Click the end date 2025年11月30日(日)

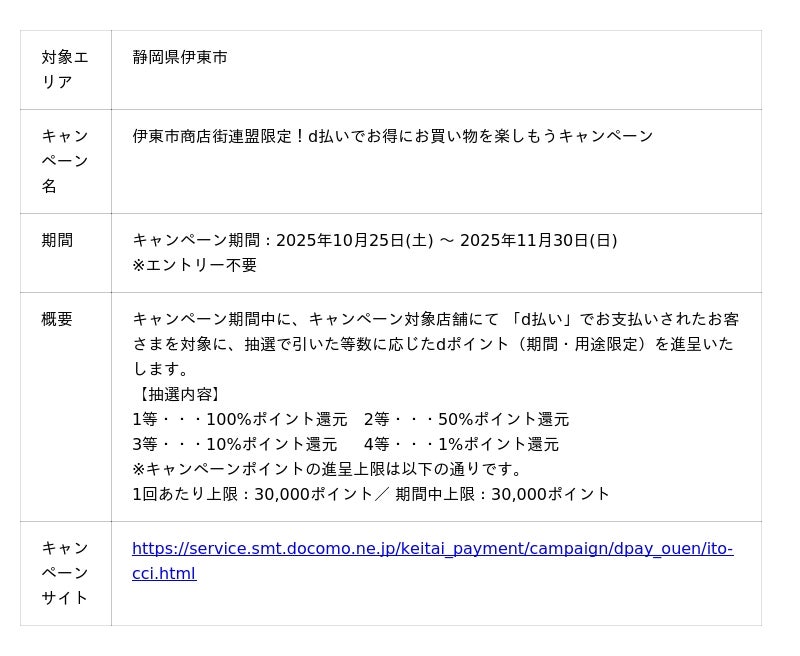pos(538,240)
